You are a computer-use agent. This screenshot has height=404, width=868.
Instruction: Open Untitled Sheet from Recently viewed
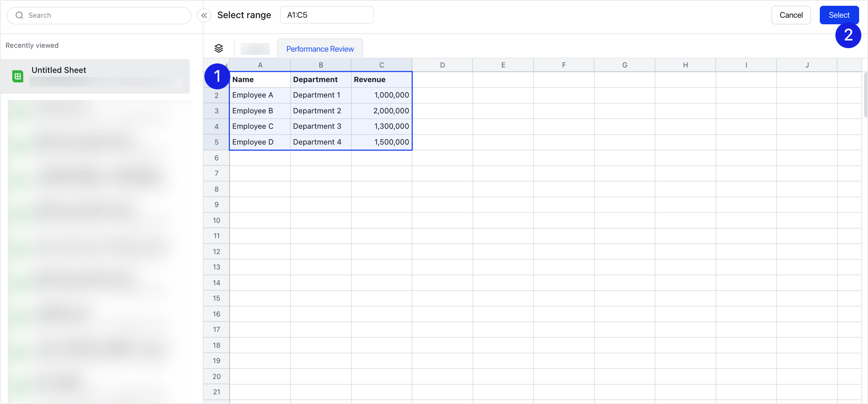pos(59,70)
